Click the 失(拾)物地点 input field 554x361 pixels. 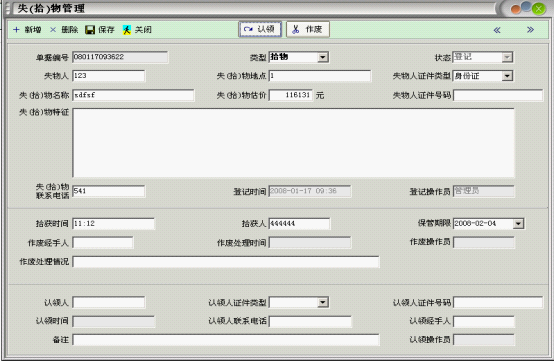[x=320, y=76]
